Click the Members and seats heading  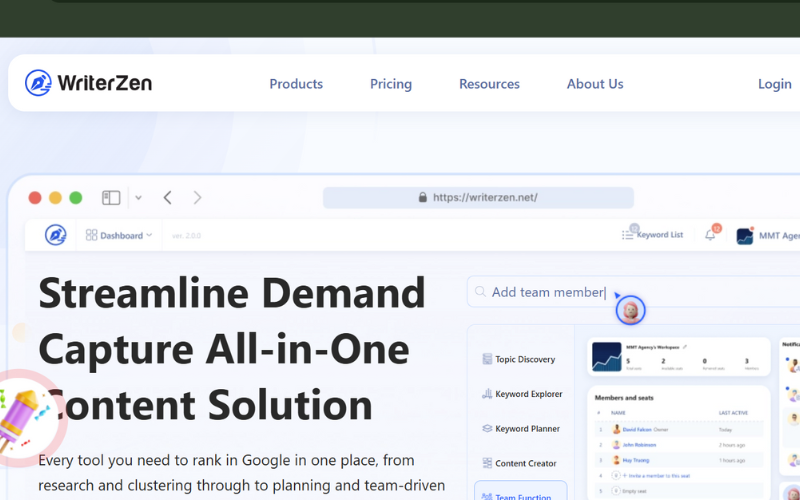624,398
